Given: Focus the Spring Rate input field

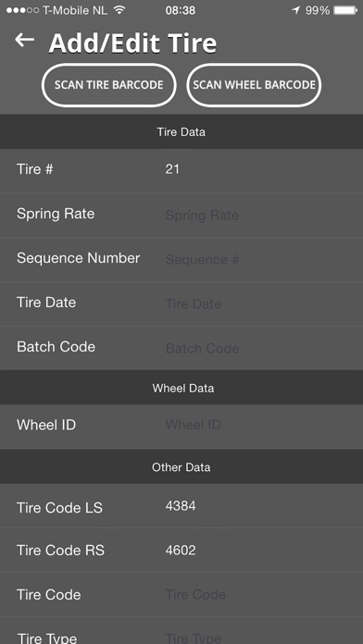Looking at the screenshot, I should [259, 216].
